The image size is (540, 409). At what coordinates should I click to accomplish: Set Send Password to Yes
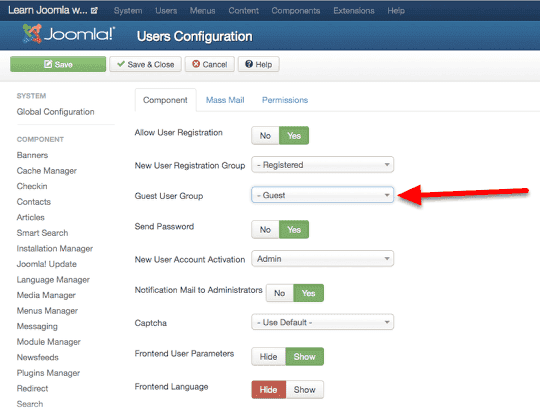tap(294, 230)
